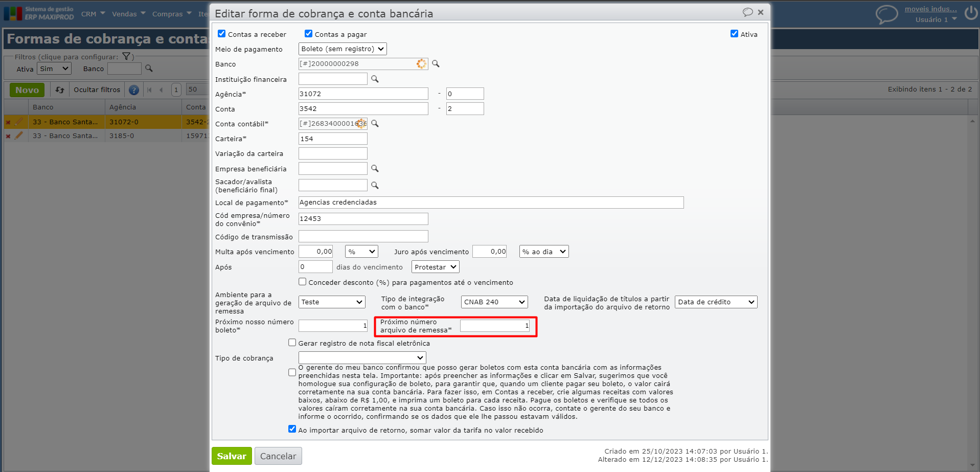Click the Banco filter search magnifier

tap(149, 69)
